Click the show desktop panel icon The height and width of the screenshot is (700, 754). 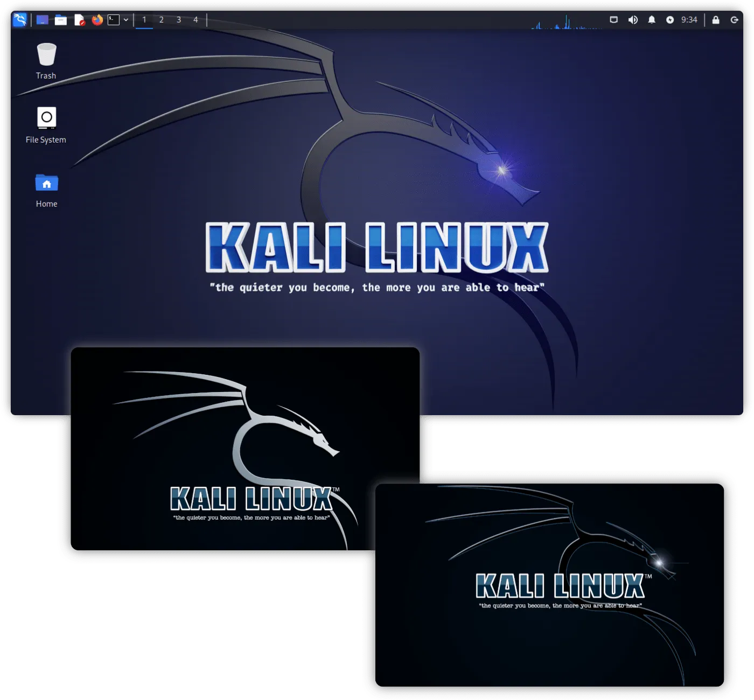click(43, 20)
